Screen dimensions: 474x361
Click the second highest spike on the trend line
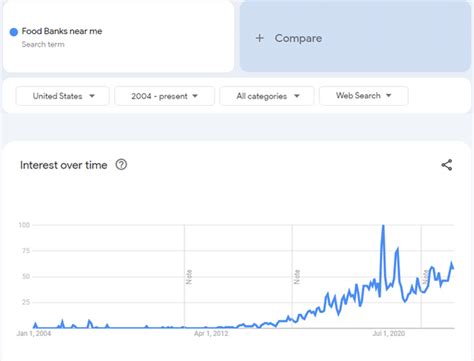(397, 249)
